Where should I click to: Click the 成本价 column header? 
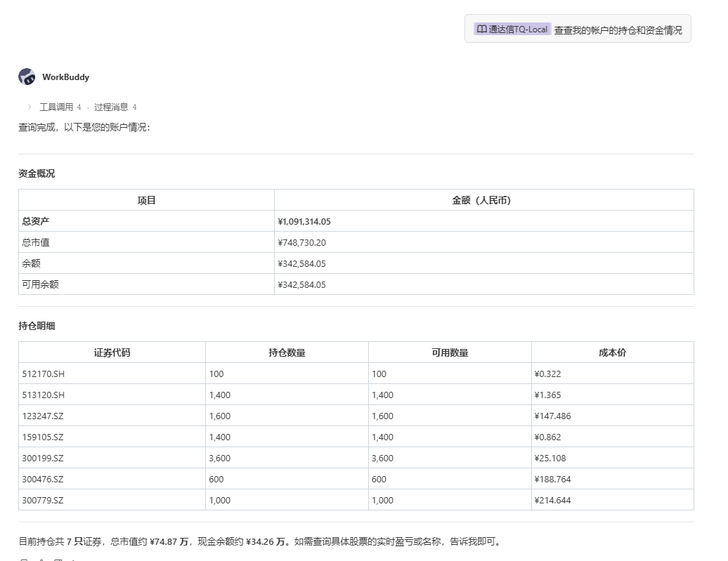click(612, 352)
